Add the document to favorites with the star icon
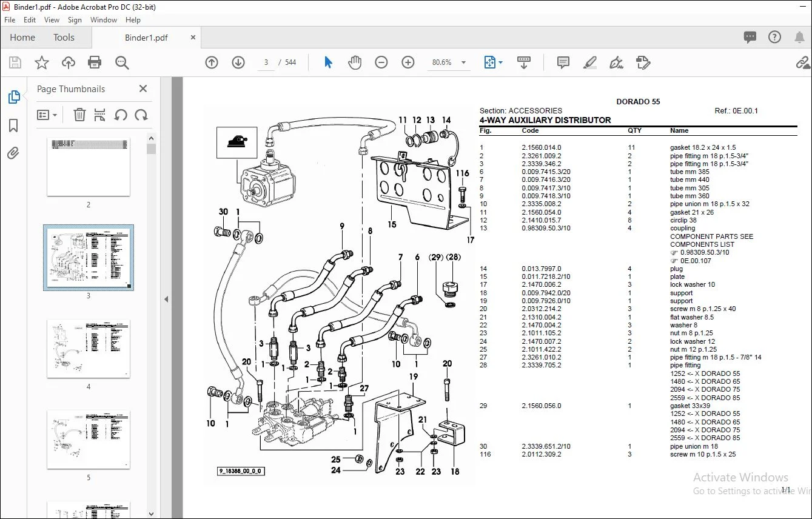The width and height of the screenshot is (812, 519). tap(42, 62)
